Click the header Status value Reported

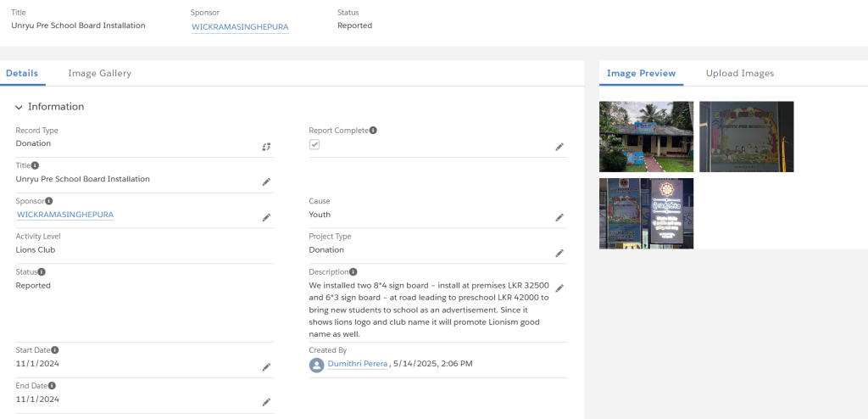coord(355,25)
